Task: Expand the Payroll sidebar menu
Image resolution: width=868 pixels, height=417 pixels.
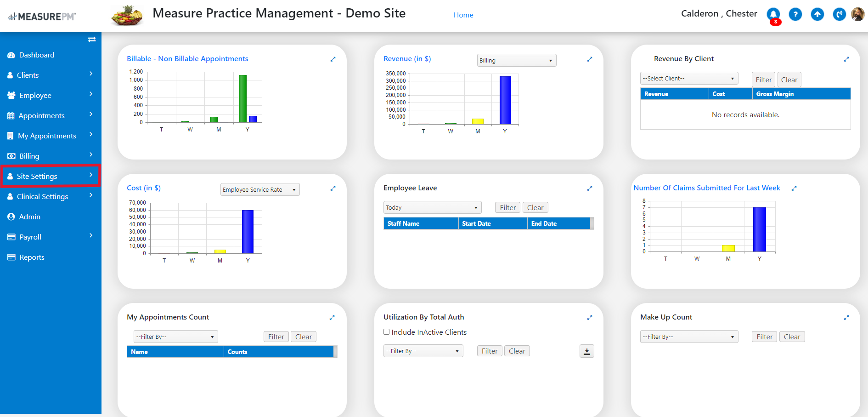Action: pos(51,237)
